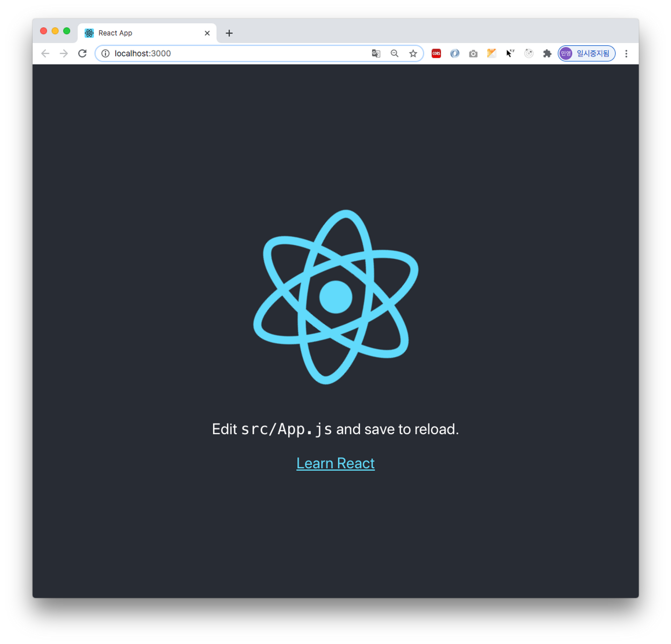Click the browser forward arrow
This screenshot has height=644, width=671.
[x=64, y=53]
